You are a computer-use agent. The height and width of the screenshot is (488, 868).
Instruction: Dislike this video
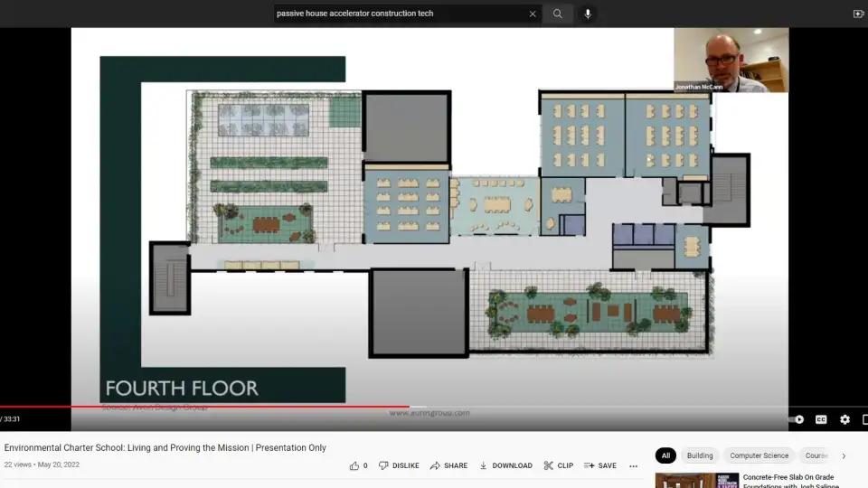(399, 465)
